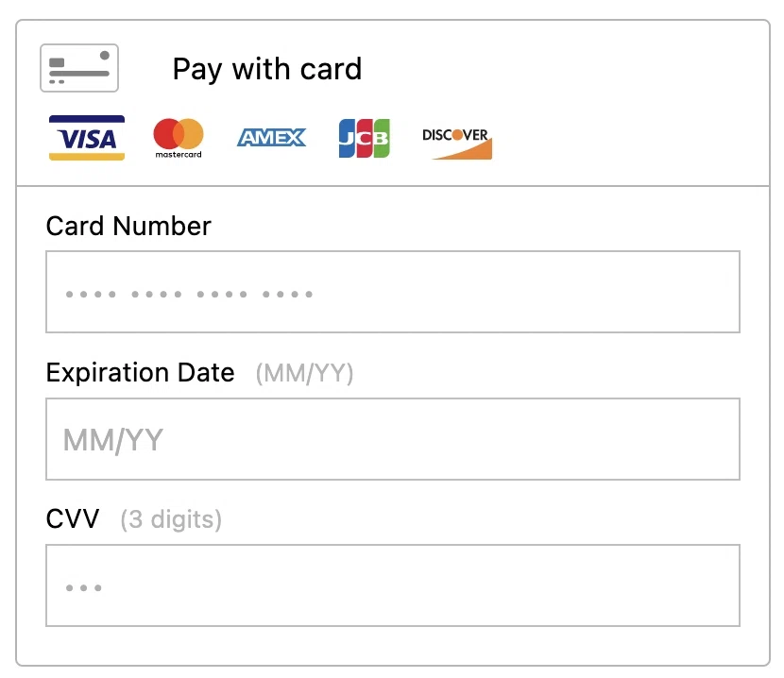Click the three-dot placeholder inside the CVV box
This screenshot has height=678, width=784.
[x=84, y=588]
